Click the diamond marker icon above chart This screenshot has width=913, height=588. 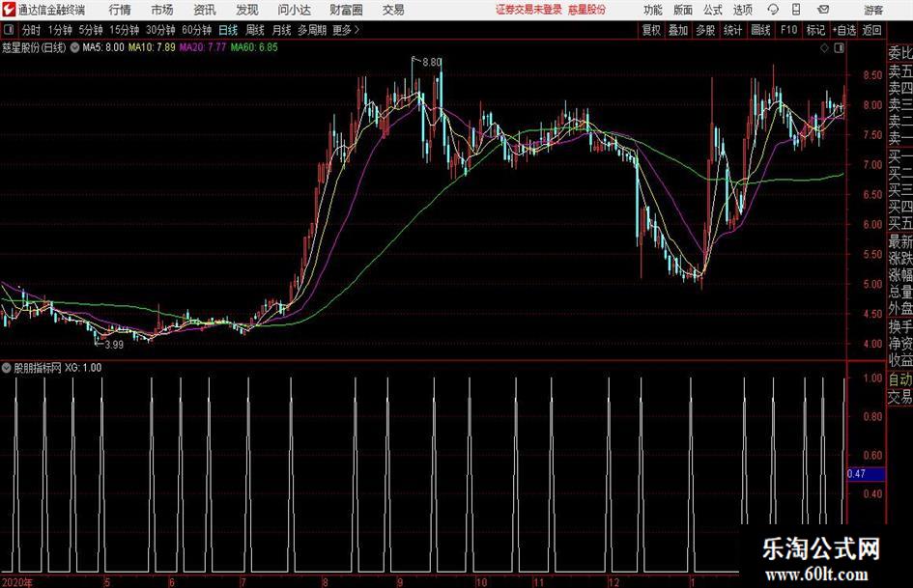(824, 48)
